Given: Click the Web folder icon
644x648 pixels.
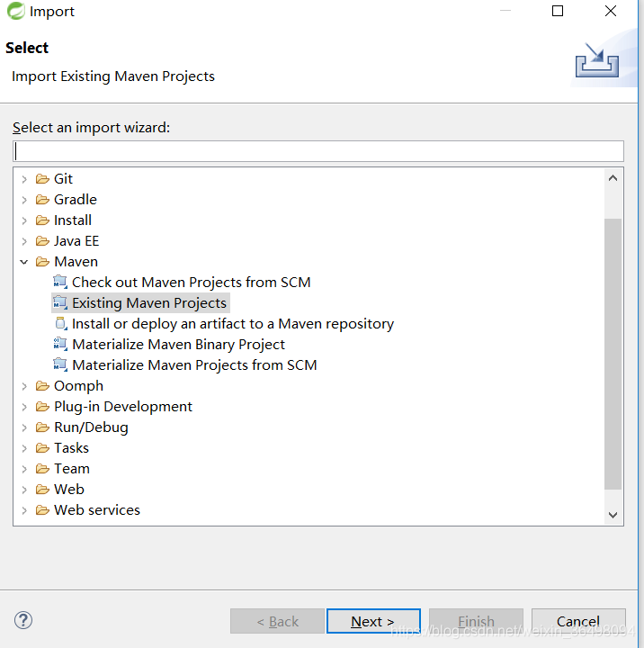Looking at the screenshot, I should click(x=42, y=490).
